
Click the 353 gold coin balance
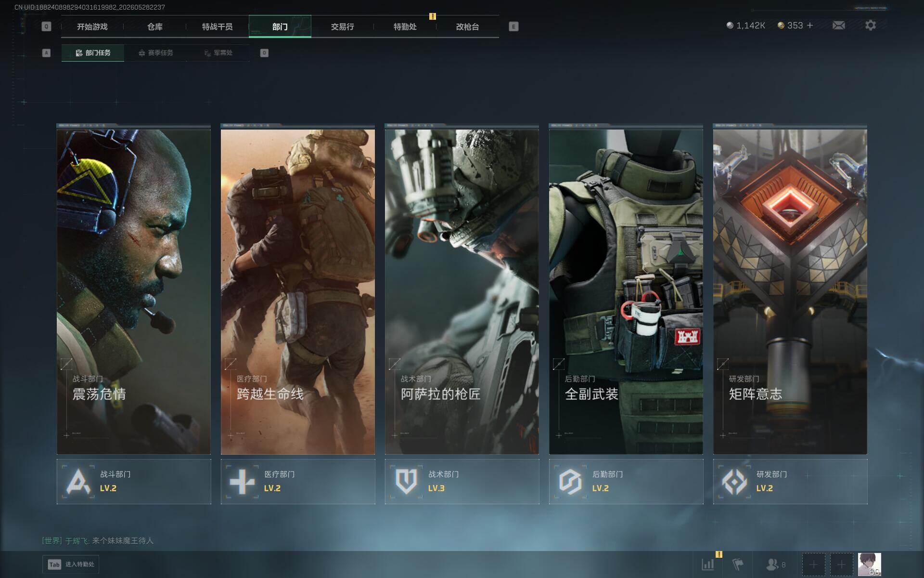(x=790, y=26)
